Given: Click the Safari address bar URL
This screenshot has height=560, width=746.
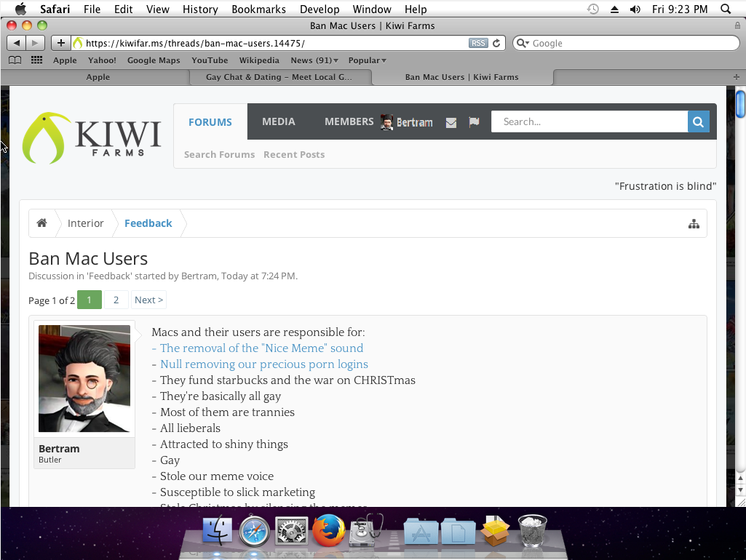Looking at the screenshot, I should point(195,43).
